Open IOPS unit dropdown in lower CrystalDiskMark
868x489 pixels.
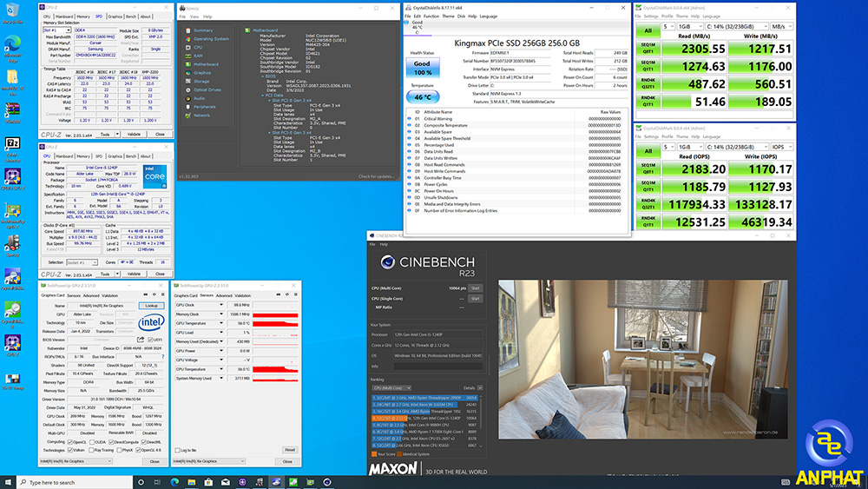pyautogui.click(x=782, y=147)
